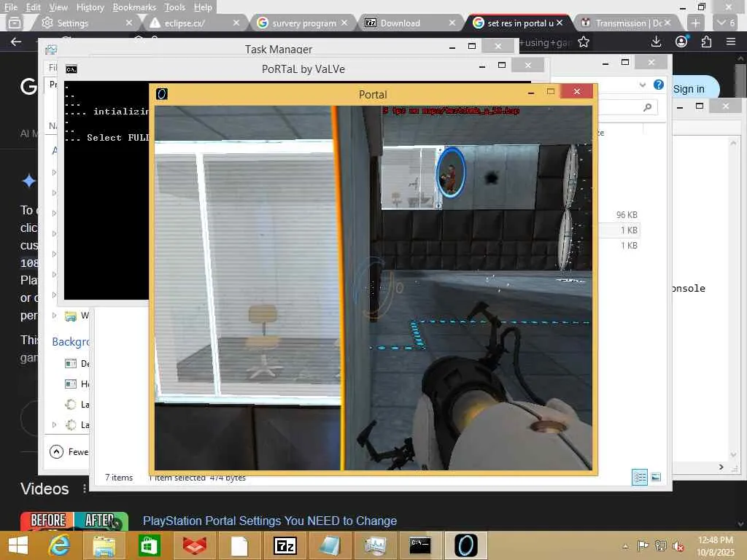Launch Internet Explorer from the taskbar
The image size is (747, 560).
pos(60,545)
